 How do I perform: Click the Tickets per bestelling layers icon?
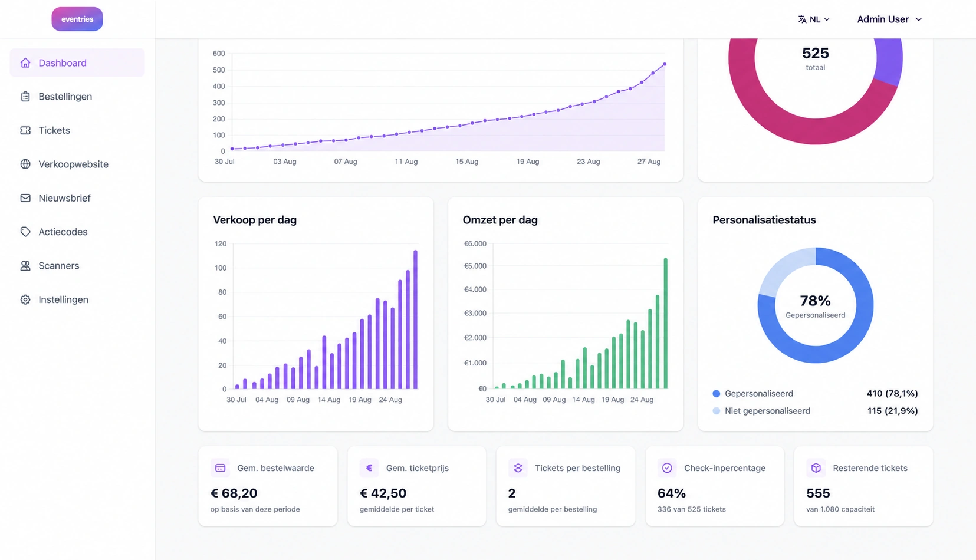[x=518, y=468]
